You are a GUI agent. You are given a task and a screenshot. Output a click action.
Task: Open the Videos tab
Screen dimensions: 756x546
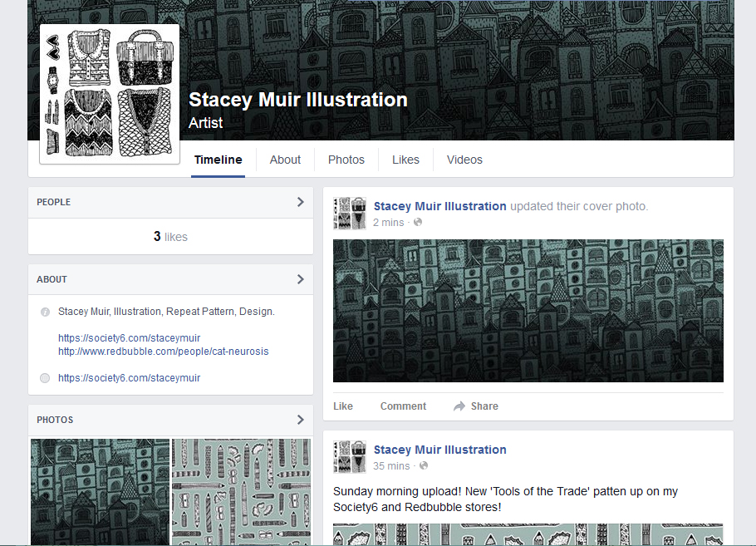[464, 160]
